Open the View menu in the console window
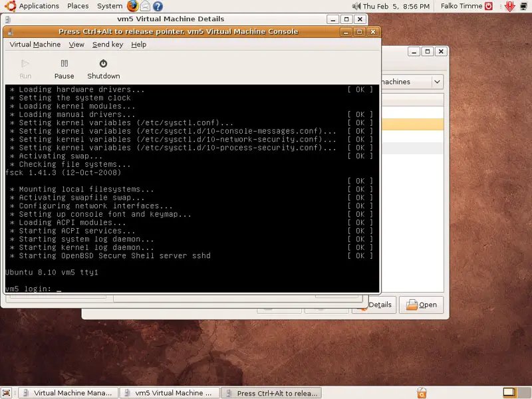Screen dimensions: 532x399 click(76, 45)
